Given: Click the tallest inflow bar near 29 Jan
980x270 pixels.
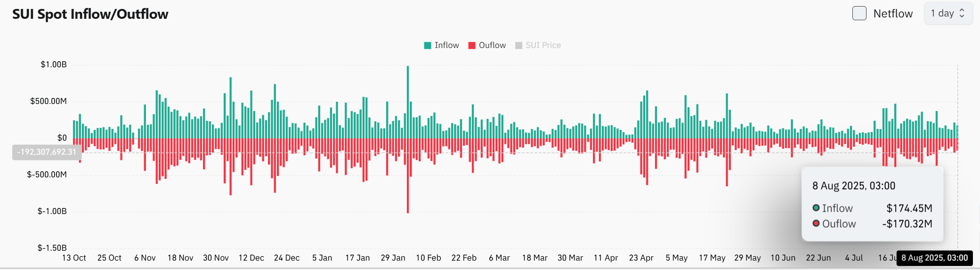Looking at the screenshot, I should coord(408,102).
